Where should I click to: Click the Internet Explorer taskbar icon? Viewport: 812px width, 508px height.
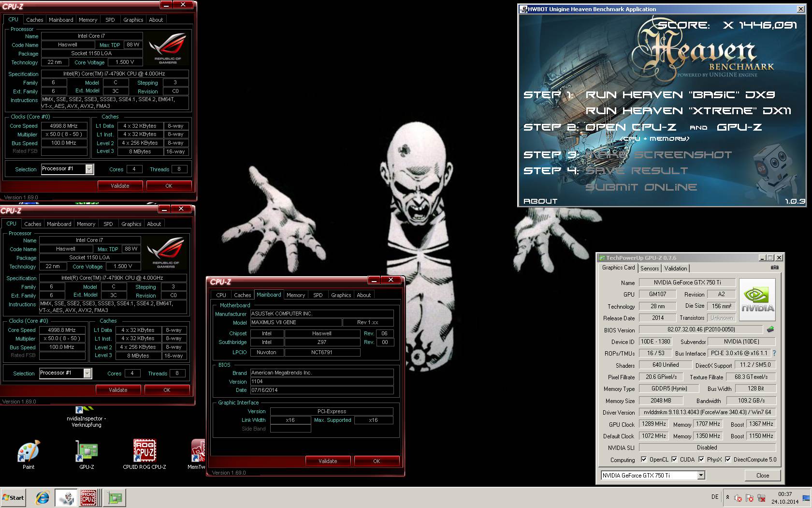pyautogui.click(x=43, y=497)
